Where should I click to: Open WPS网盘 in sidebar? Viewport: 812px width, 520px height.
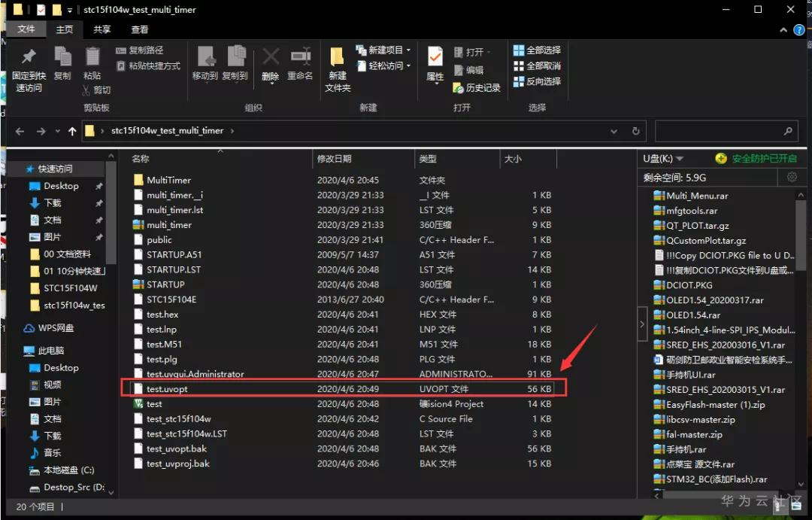(56, 328)
